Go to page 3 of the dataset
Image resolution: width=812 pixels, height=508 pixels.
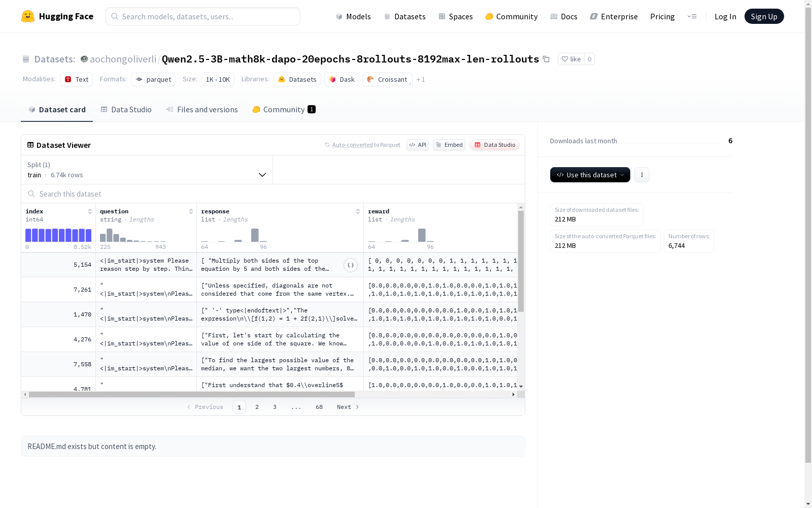(x=275, y=407)
